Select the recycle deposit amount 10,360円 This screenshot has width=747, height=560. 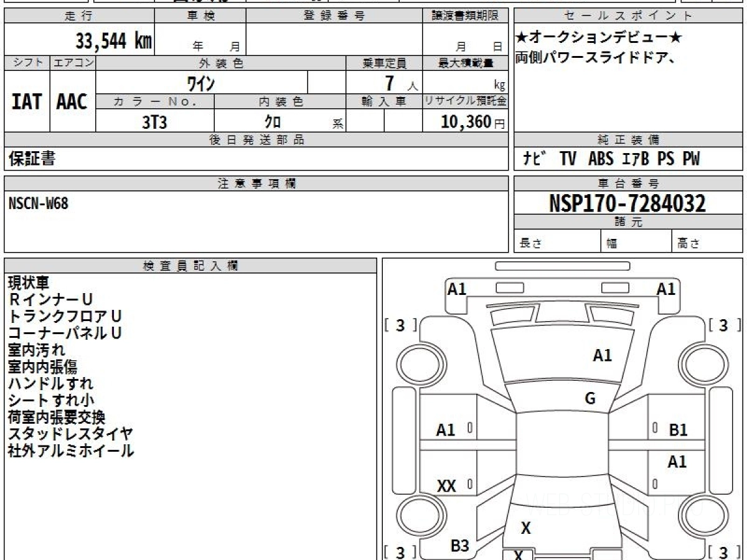pyautogui.click(x=473, y=122)
